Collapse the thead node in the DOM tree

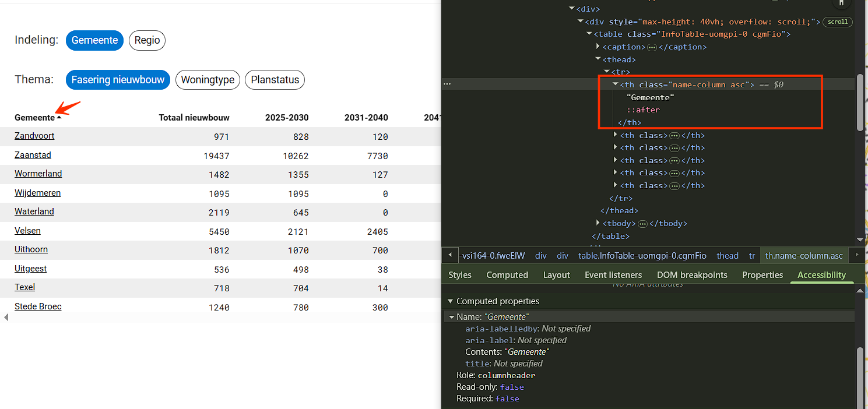tap(598, 59)
